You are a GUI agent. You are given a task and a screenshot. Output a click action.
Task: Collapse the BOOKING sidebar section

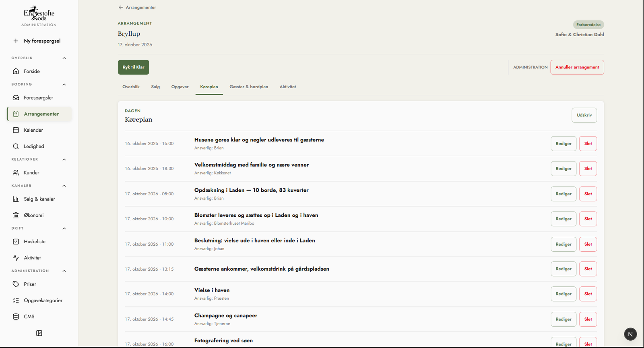coord(64,84)
